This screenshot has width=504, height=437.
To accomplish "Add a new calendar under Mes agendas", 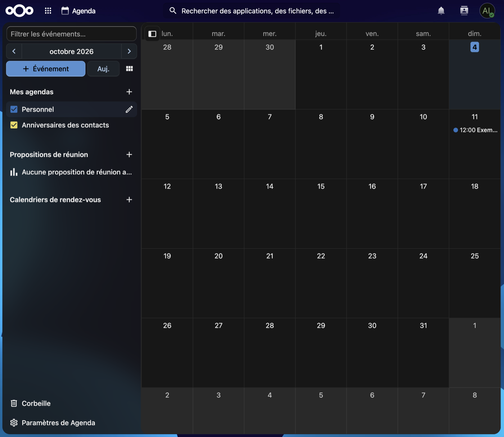I will point(129,92).
